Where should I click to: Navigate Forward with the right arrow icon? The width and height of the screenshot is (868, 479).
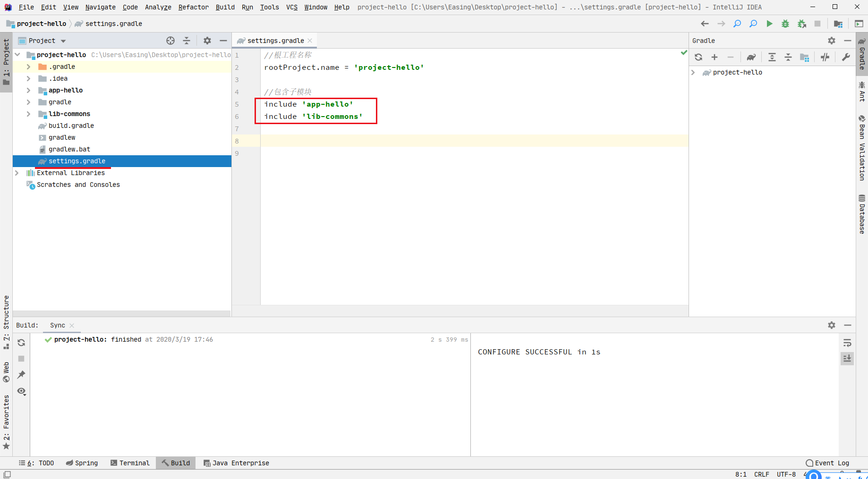(721, 24)
